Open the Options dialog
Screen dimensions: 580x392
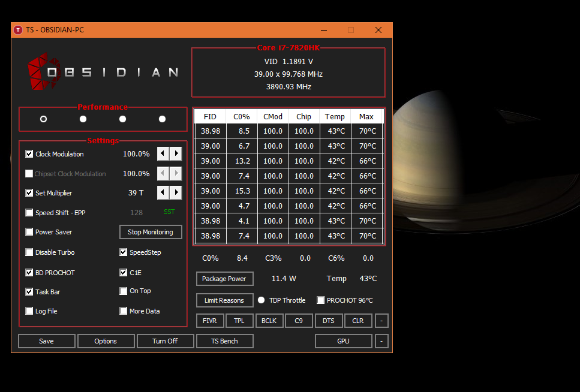point(106,341)
